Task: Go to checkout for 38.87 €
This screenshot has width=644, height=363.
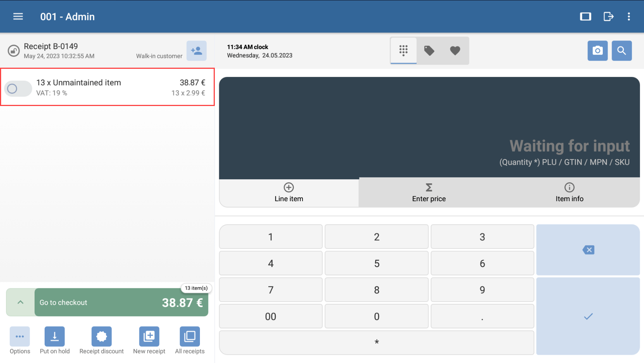Action: click(121, 302)
